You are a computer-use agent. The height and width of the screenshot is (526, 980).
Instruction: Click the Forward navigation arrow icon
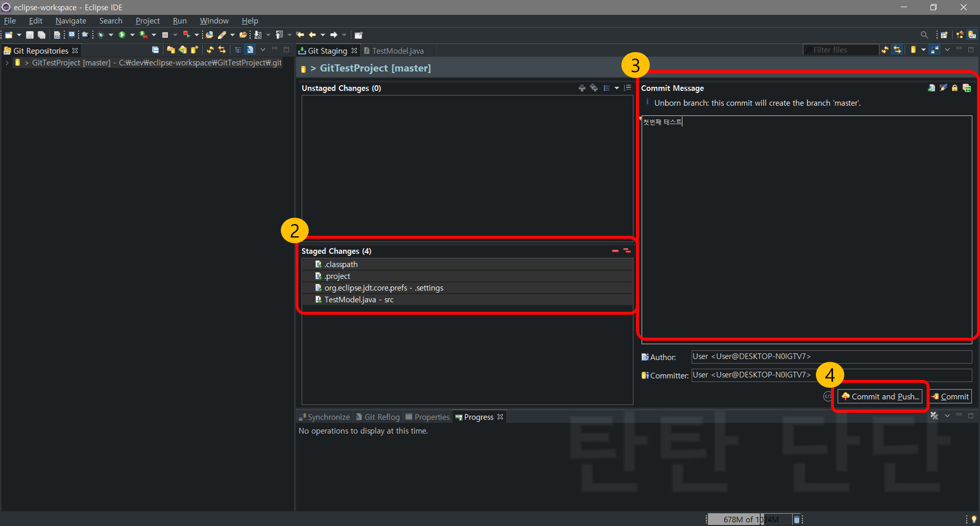click(334, 35)
